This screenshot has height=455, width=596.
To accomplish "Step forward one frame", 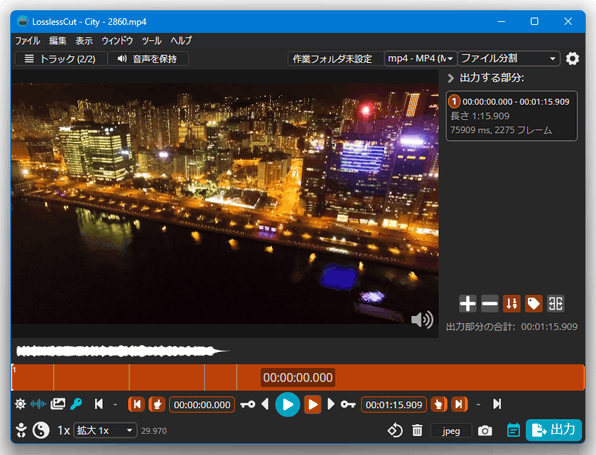I will pyautogui.click(x=331, y=404).
